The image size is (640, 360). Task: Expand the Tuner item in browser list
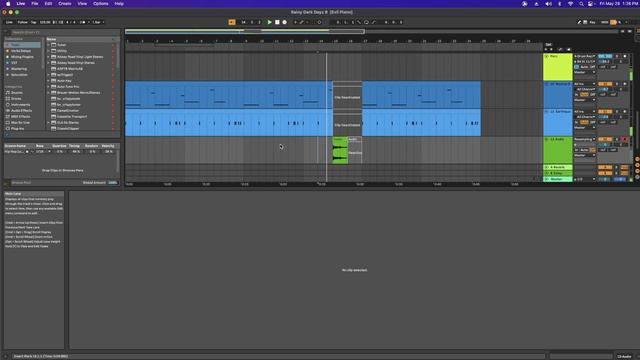click(48, 45)
